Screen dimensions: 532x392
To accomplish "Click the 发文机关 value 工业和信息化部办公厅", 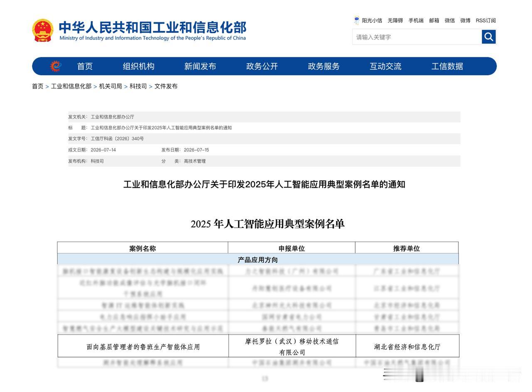I will pyautogui.click(x=112, y=117).
